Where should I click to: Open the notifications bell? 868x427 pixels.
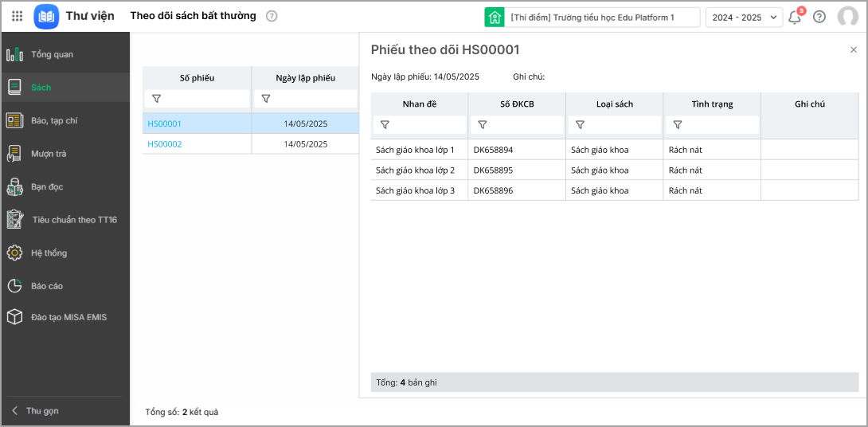pos(794,17)
